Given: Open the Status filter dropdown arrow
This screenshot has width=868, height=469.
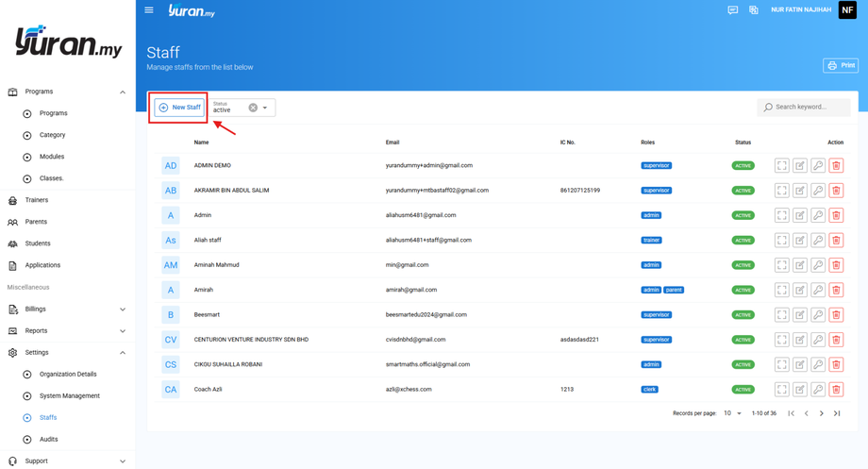Looking at the screenshot, I should [x=265, y=108].
